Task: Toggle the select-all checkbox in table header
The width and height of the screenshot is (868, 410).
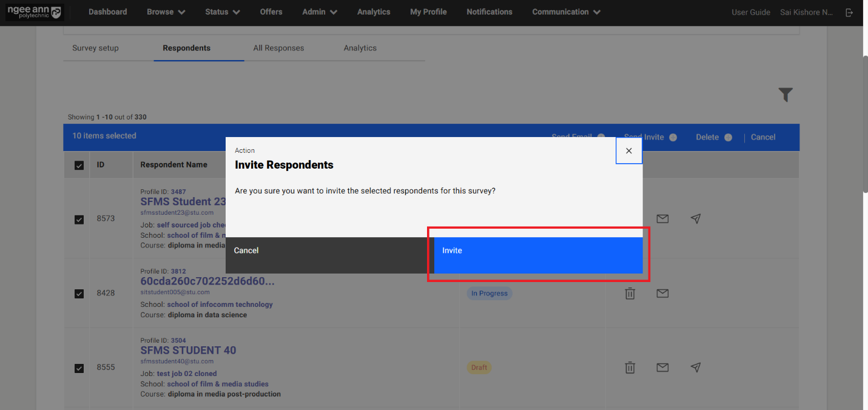Action: [79, 165]
